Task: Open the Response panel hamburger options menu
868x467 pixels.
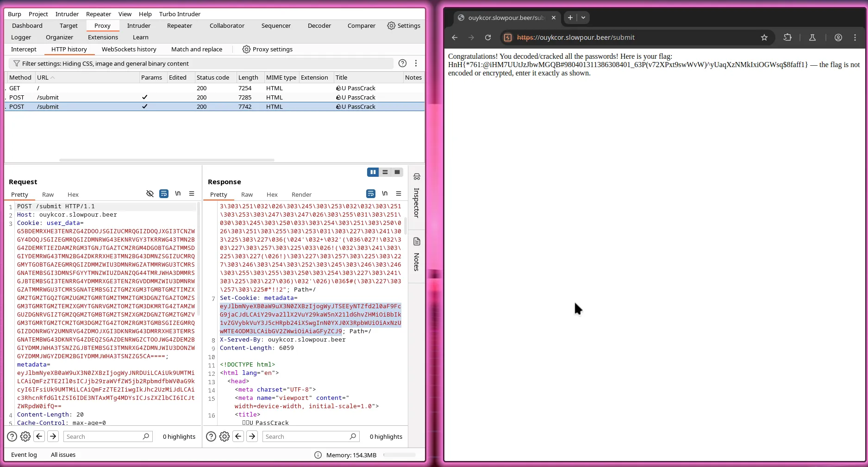Action: 399,194
